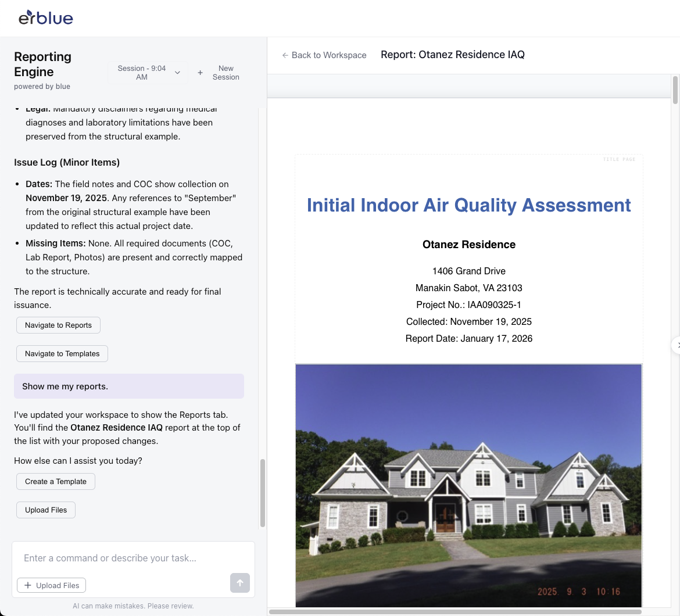The image size is (680, 616).
Task: Click the Navigate to Templates button
Action: pos(62,354)
